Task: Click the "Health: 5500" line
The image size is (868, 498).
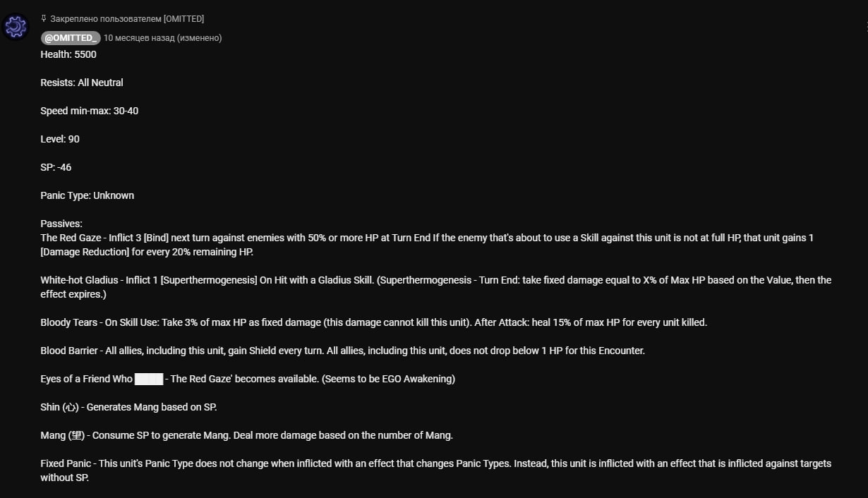Action: point(68,54)
